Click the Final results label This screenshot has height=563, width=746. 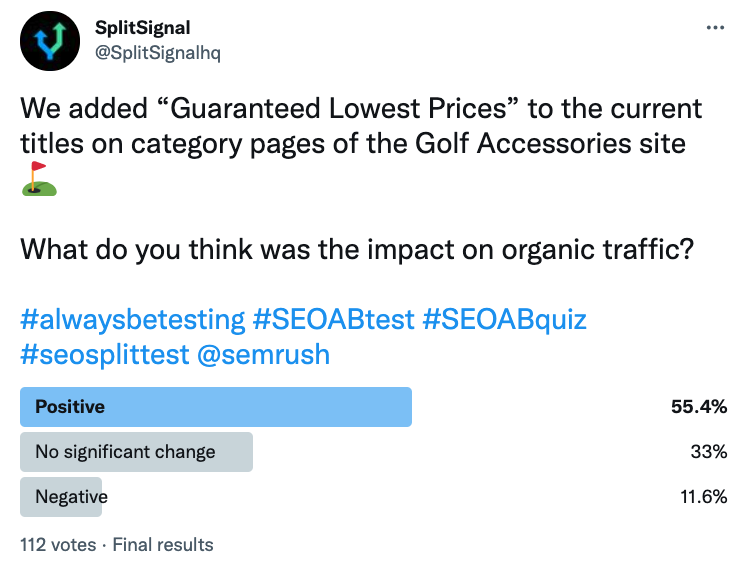(163, 545)
